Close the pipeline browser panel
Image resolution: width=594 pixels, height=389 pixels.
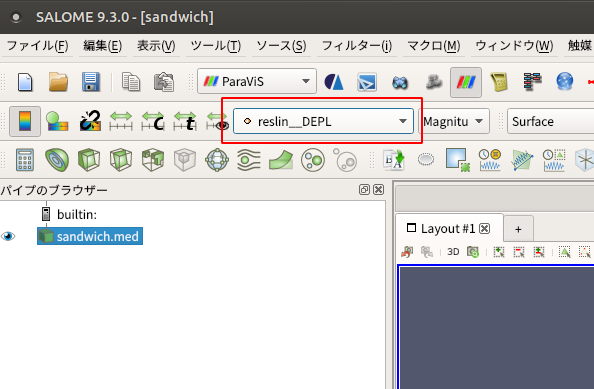[378, 189]
